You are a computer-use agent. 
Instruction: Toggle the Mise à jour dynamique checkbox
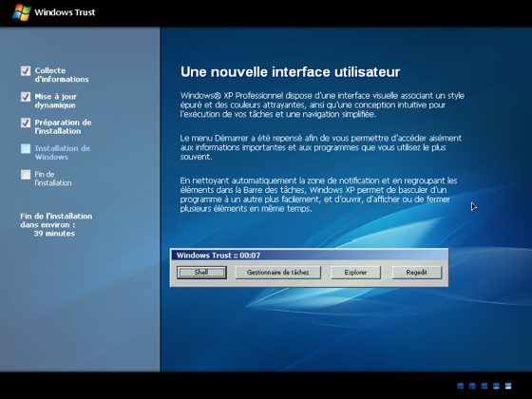pos(26,97)
